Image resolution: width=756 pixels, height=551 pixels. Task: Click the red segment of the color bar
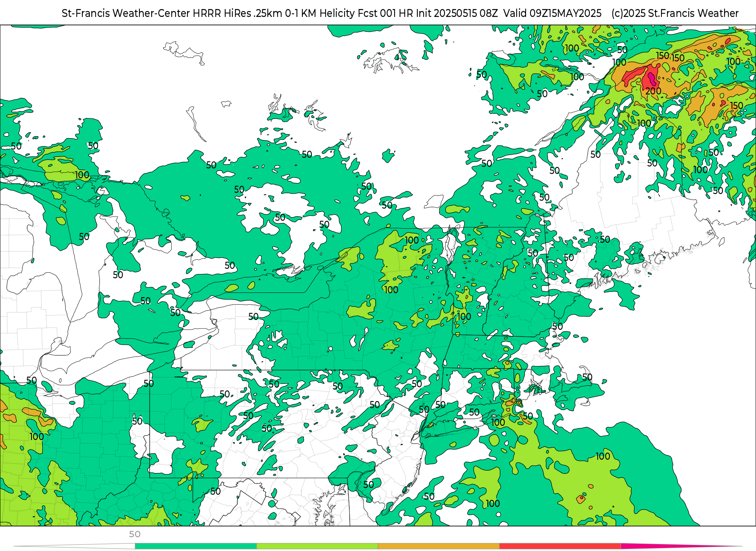click(x=560, y=546)
